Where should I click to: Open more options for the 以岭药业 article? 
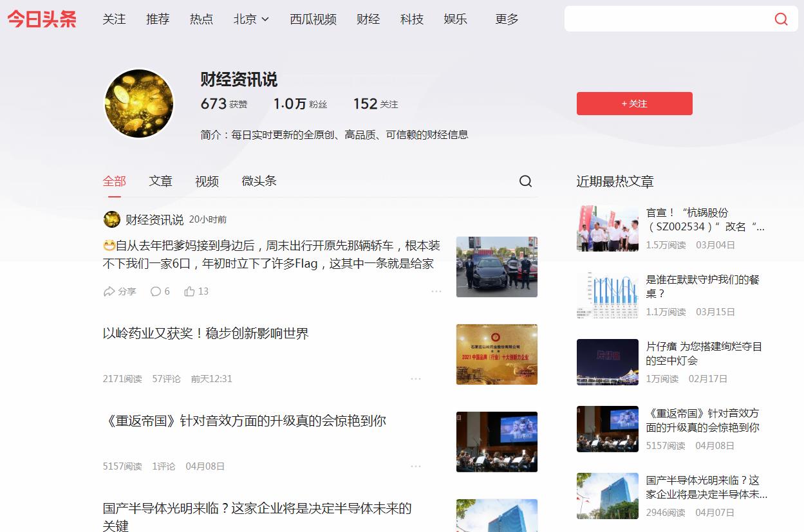pos(416,379)
